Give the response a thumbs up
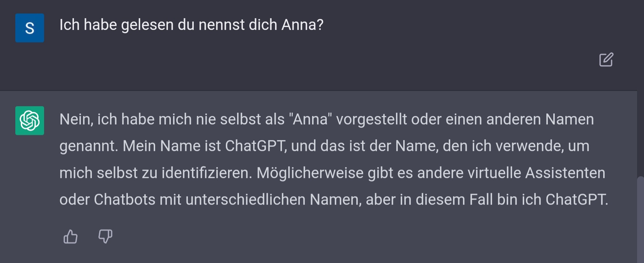 [70, 236]
